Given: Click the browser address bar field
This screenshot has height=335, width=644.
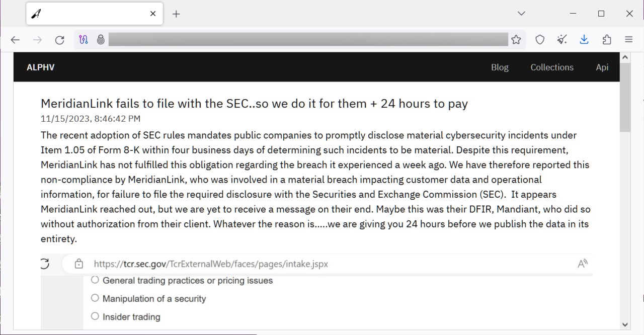Looking at the screenshot, I should (x=308, y=40).
